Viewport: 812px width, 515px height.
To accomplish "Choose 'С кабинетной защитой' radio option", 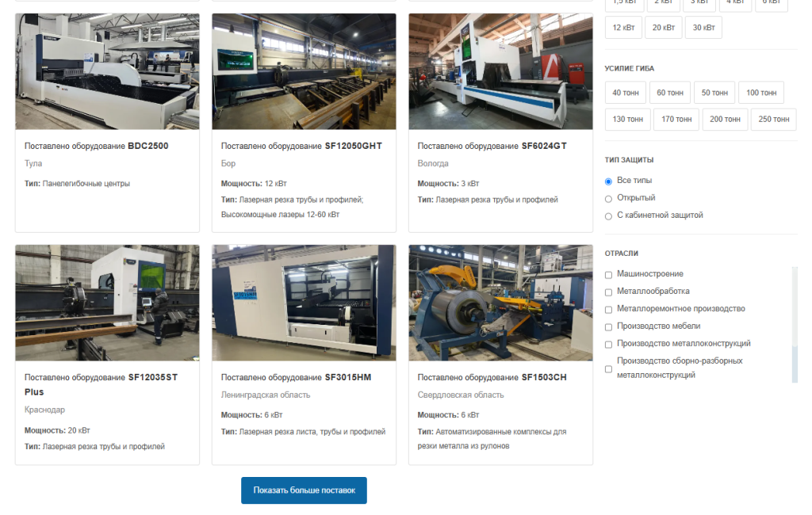I will click(608, 216).
